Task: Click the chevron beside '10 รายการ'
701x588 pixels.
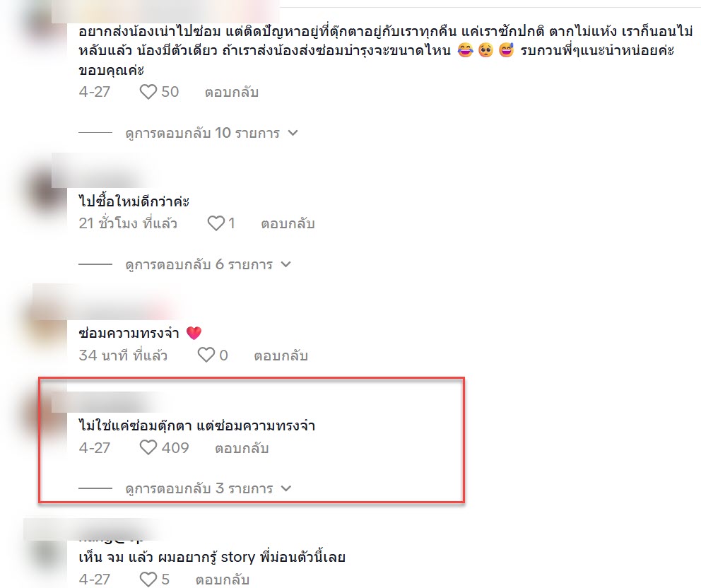Action: pos(293,134)
